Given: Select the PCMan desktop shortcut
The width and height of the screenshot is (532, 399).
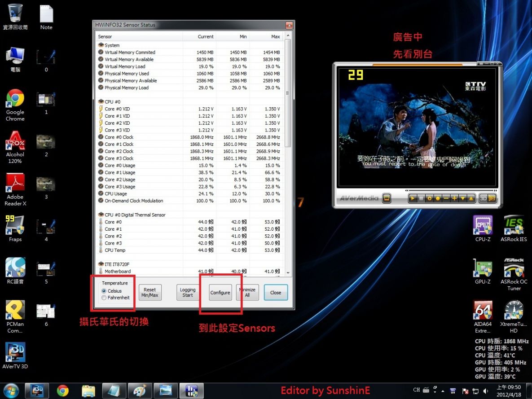Looking at the screenshot, I should pyautogui.click(x=15, y=316).
